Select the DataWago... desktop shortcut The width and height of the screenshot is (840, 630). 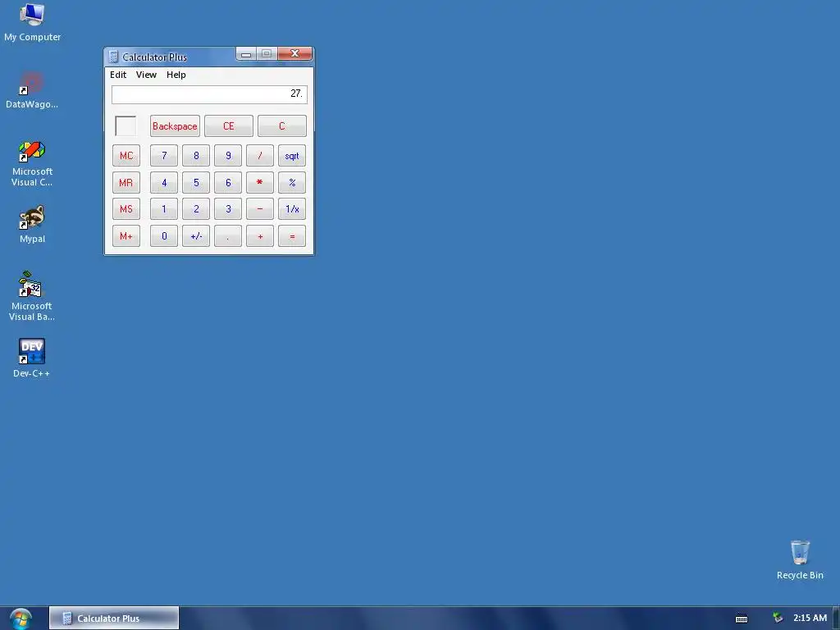pos(32,90)
